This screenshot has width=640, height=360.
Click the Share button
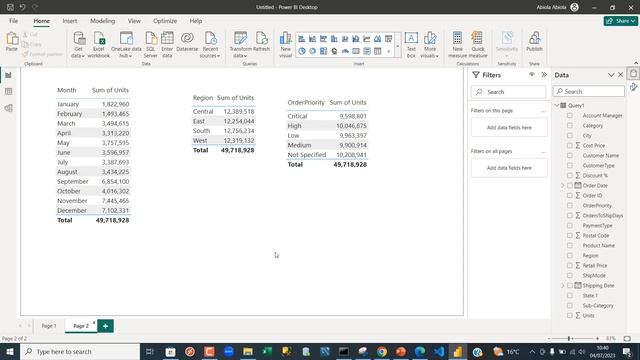pos(620,21)
